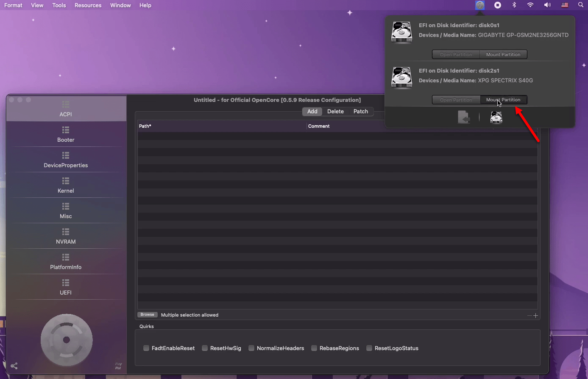Viewport: 588px width, 379px height.
Task: Click the share icon in the sidebar bottom
Action: (x=14, y=366)
